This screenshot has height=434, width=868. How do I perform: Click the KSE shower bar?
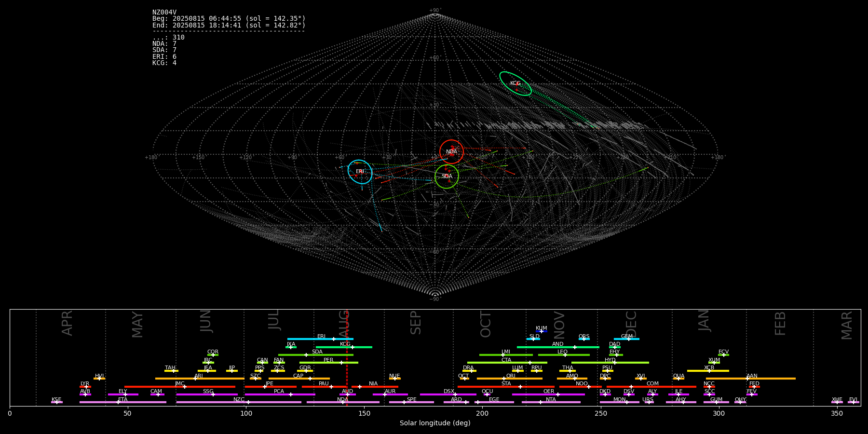coord(56,402)
